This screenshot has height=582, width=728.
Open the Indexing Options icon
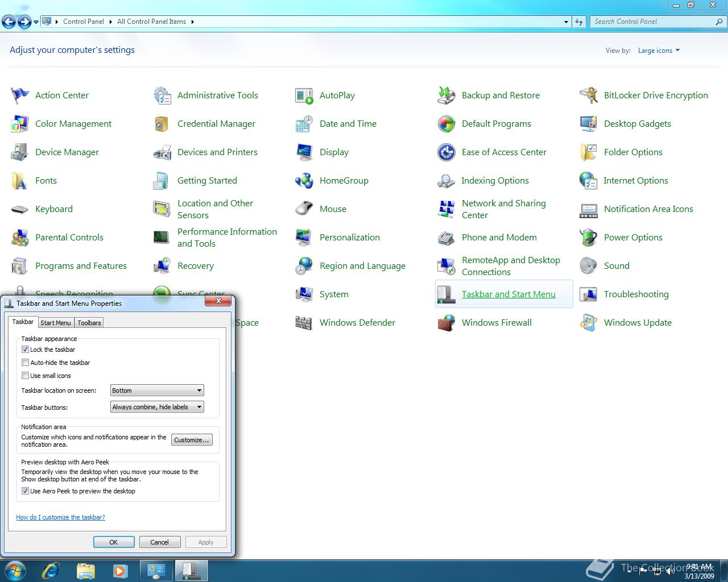pyautogui.click(x=446, y=181)
